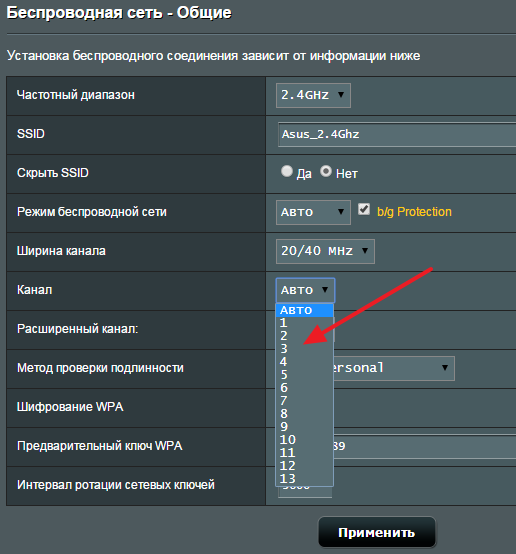Screen dimensions: 516x554
Task: Click the Скрыть SSID label
Action: (x=53, y=173)
